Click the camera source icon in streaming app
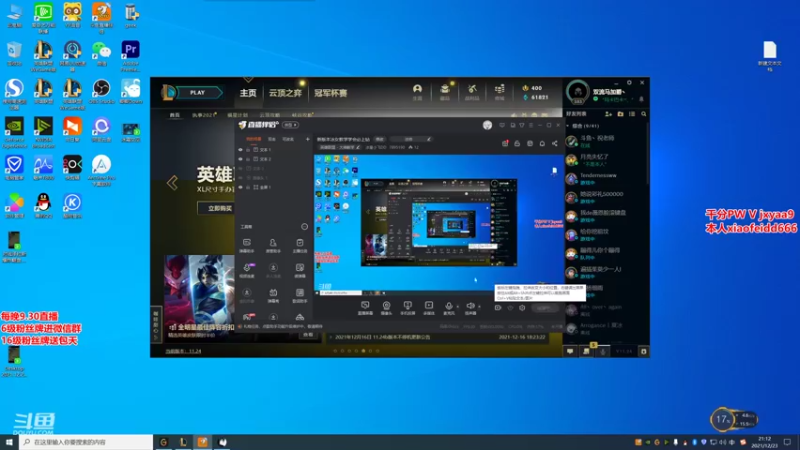Viewport: 800px width, 450px height. coord(386,308)
